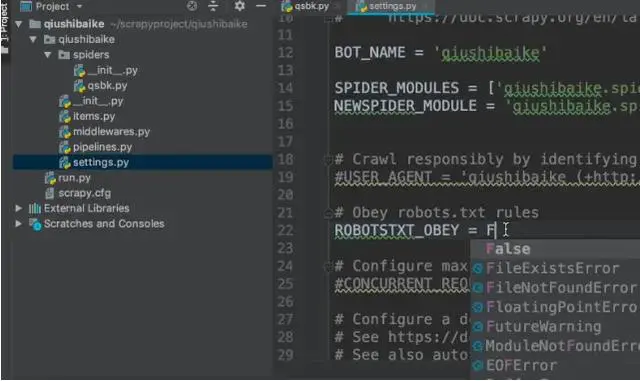Click the Scratches and Consoles icon

(x=35, y=224)
